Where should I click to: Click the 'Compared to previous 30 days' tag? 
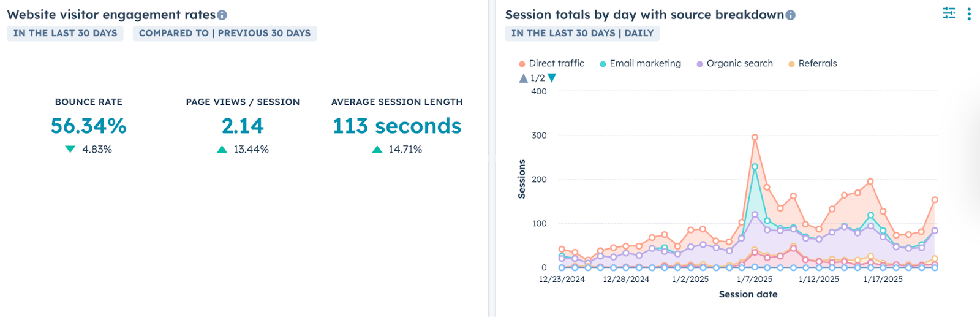click(x=225, y=33)
